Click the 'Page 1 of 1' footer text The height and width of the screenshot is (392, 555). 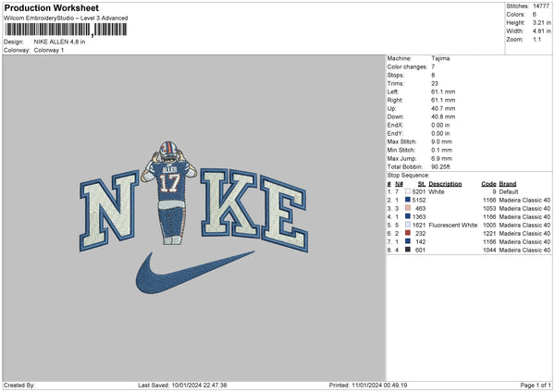tap(536, 385)
